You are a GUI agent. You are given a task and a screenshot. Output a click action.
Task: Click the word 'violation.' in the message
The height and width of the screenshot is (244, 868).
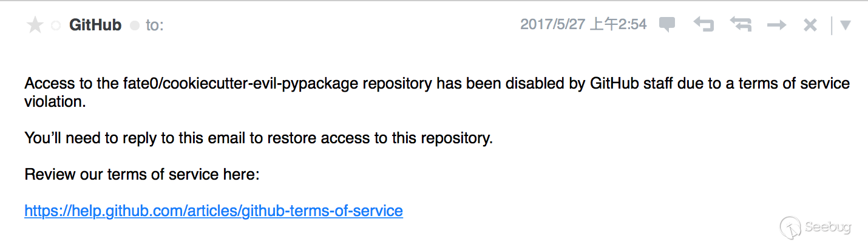tap(55, 101)
